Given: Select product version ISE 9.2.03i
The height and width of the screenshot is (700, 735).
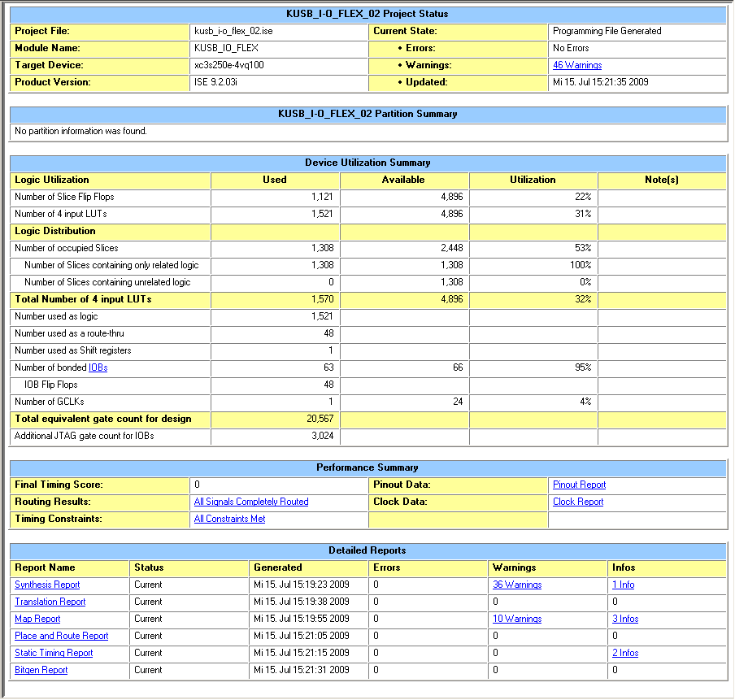Looking at the screenshot, I should pyautogui.click(x=215, y=82).
